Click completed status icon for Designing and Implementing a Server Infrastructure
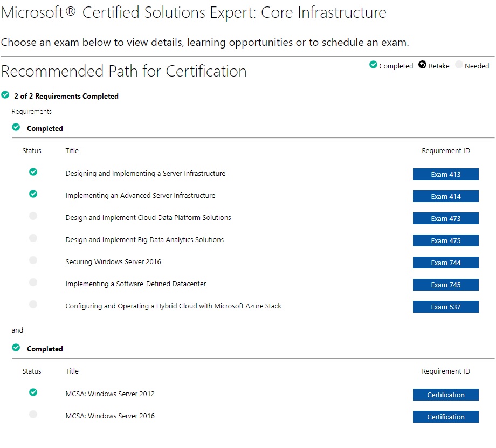496x448 pixels. point(33,172)
